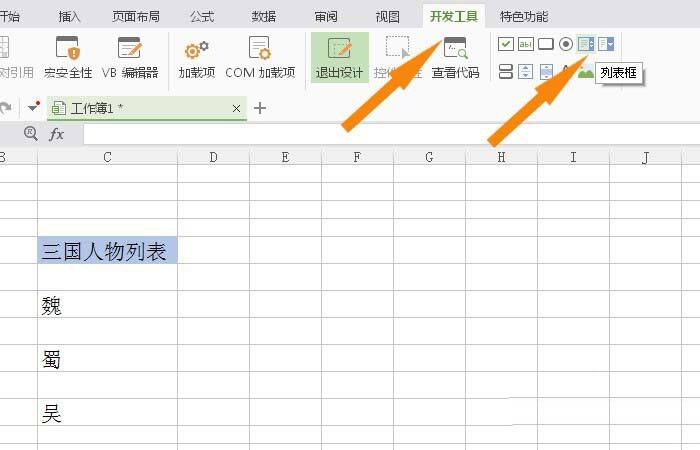Insert a combo box control
Viewport: 700px width, 450px height.
point(606,44)
